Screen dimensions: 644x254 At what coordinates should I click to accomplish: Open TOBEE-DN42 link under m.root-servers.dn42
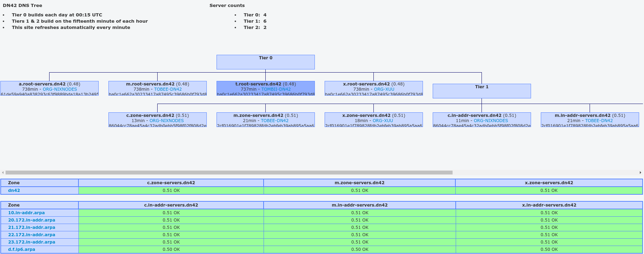tap(168, 89)
